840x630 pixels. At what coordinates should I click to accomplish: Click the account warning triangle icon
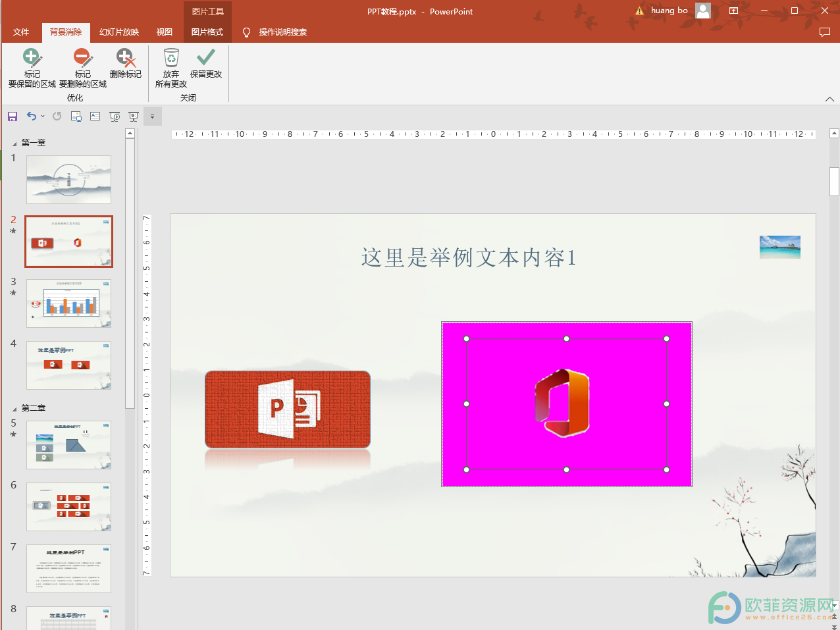[639, 11]
